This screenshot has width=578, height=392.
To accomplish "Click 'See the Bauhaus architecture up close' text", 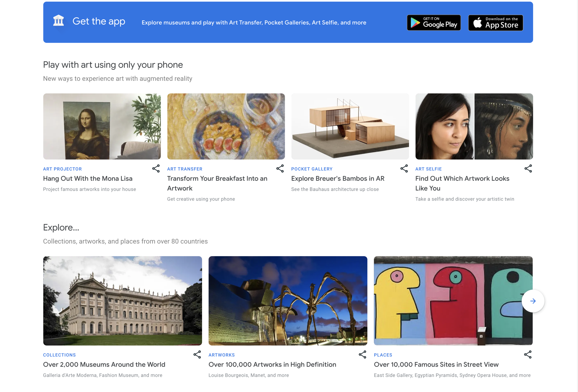I will (335, 189).
